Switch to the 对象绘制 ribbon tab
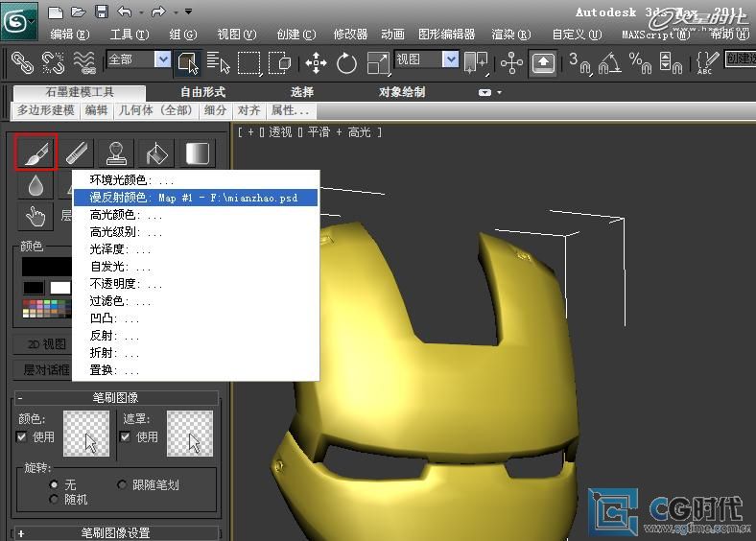Viewport: 756px width, 541px height. tap(402, 92)
